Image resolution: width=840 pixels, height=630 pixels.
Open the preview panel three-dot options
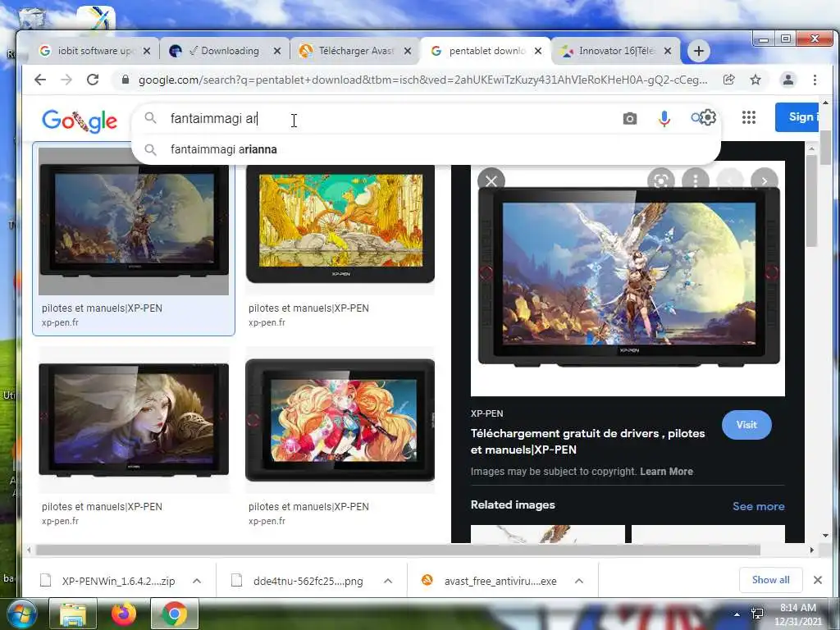pos(696,181)
